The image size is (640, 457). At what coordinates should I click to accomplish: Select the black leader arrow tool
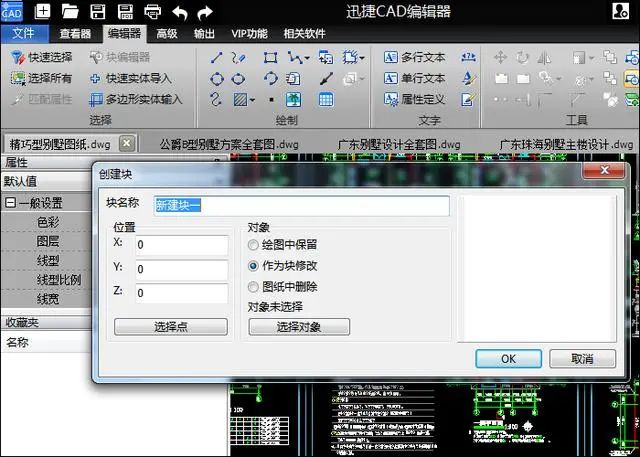click(x=326, y=78)
